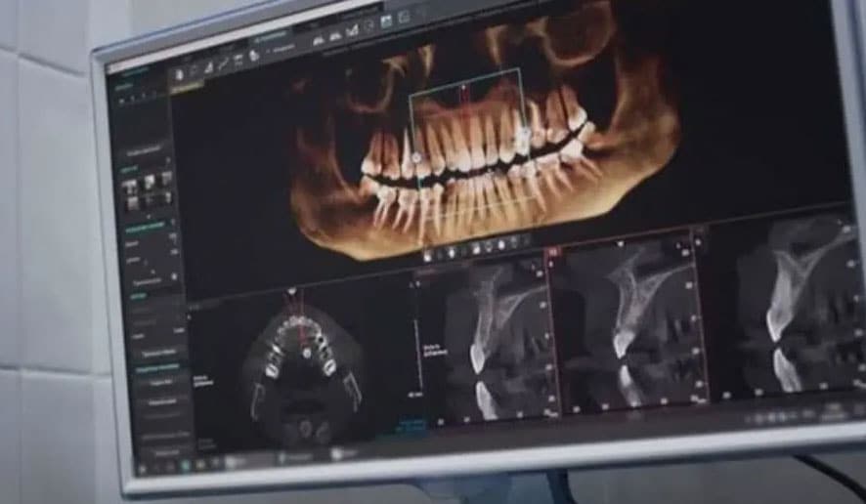This screenshot has height=504, width=866.
Task: Click the rightmost square icon in the top toolbar
Action: coord(405,17)
